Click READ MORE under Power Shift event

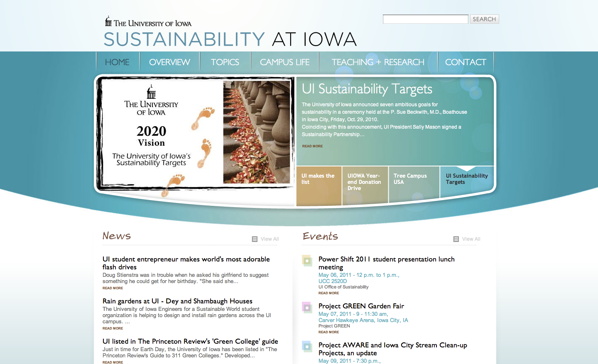pos(328,293)
